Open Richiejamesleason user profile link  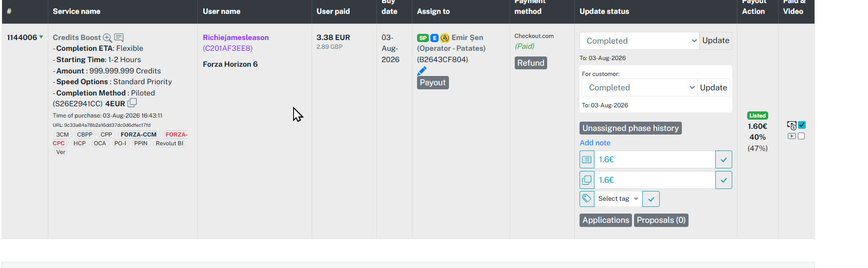coord(236,37)
